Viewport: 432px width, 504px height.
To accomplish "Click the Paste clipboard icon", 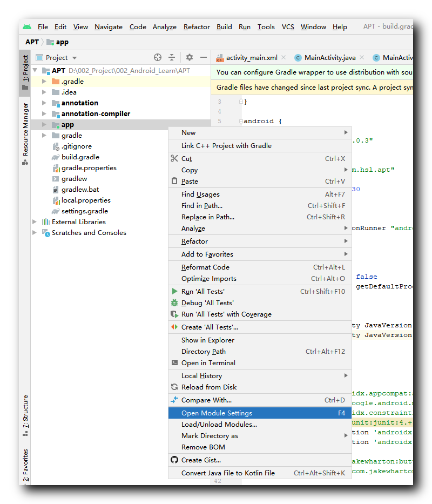I will [174, 181].
